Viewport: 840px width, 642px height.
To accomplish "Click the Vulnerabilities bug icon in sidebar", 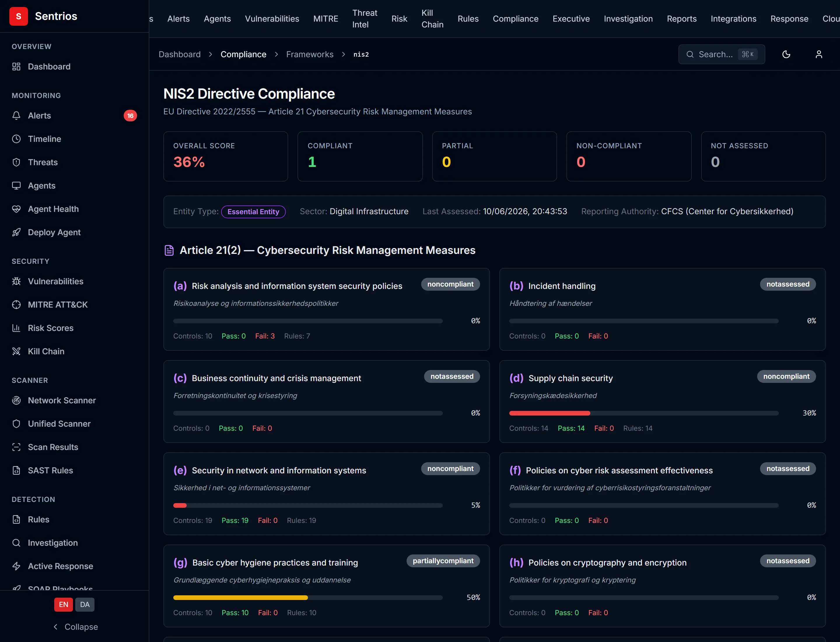I will [16, 281].
